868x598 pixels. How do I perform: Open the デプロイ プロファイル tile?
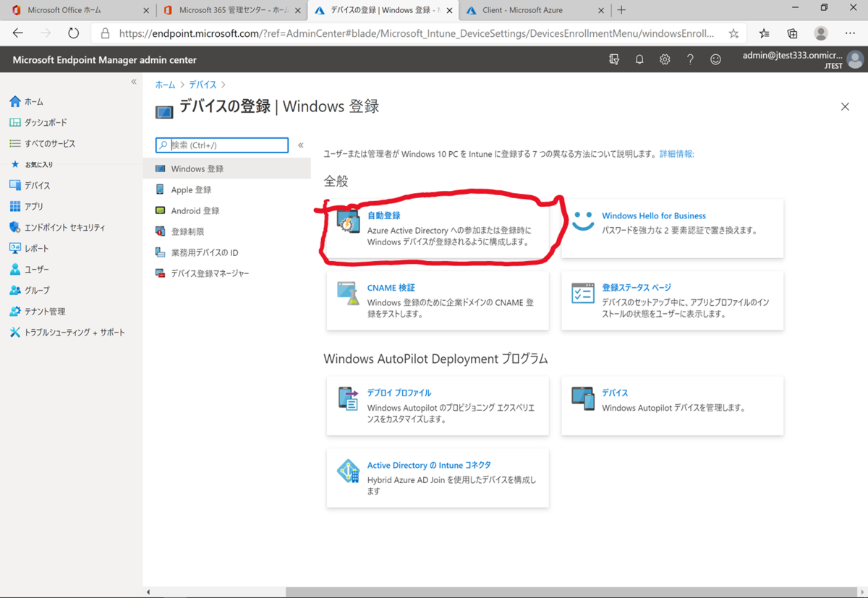399,393
